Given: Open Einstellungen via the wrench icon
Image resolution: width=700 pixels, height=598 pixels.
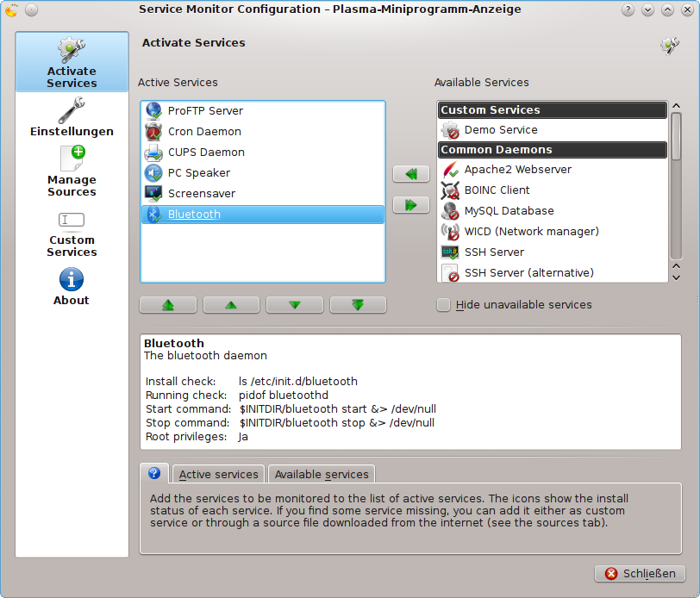Looking at the screenshot, I should click(x=72, y=109).
